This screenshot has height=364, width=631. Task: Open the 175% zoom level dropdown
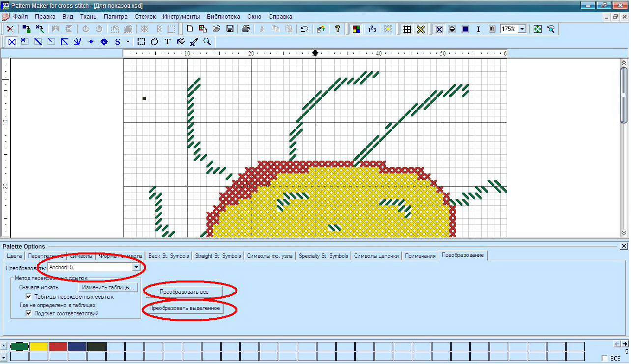[522, 29]
